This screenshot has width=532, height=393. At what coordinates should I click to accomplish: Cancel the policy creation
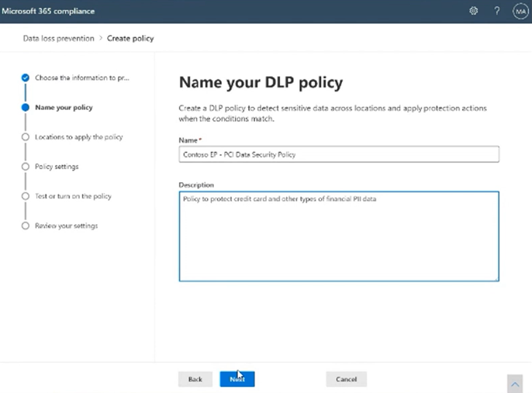(346, 379)
